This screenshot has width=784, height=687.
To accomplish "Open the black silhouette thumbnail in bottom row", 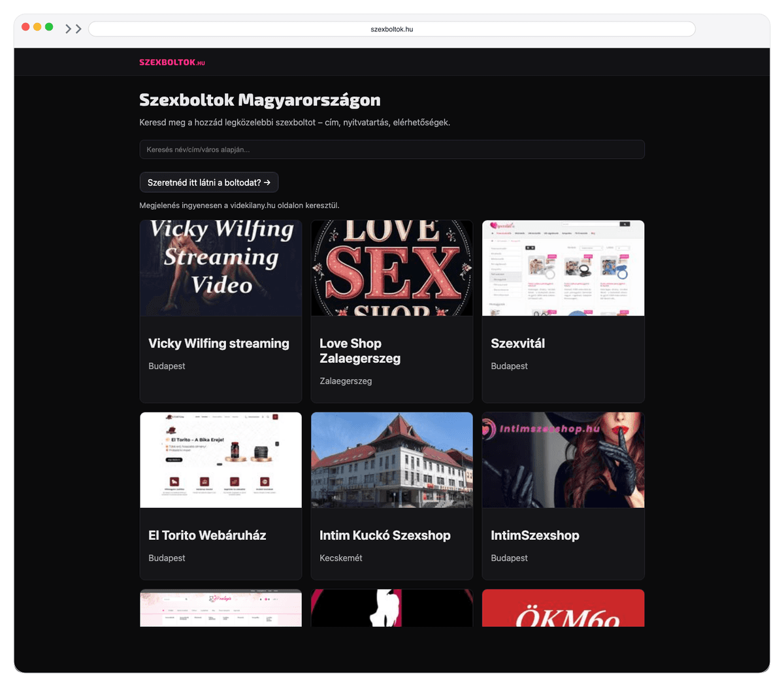I will [x=391, y=609].
